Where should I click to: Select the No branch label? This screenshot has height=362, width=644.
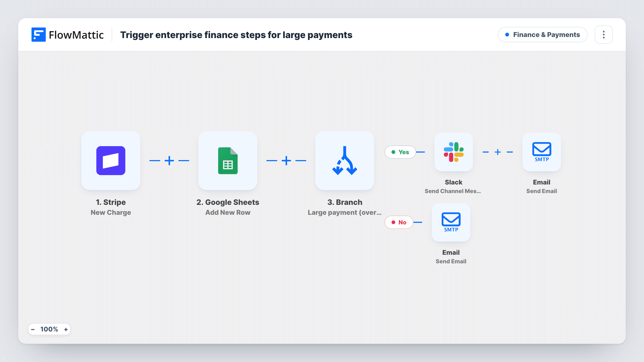coord(399,222)
